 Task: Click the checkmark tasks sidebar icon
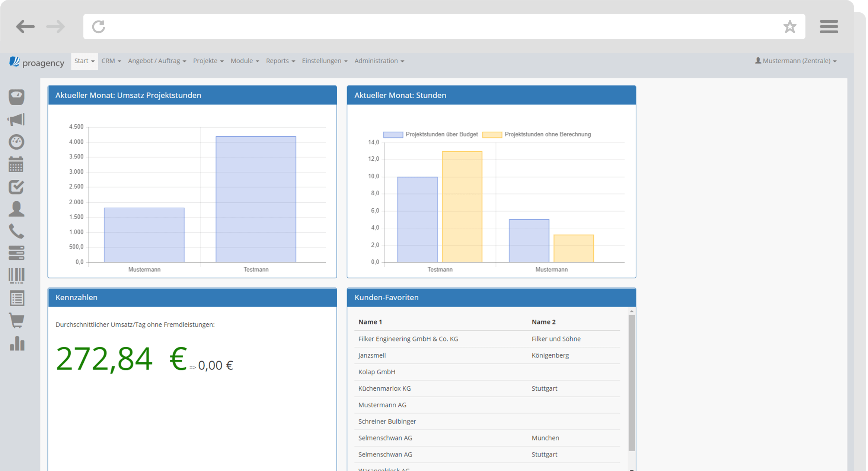click(16, 187)
